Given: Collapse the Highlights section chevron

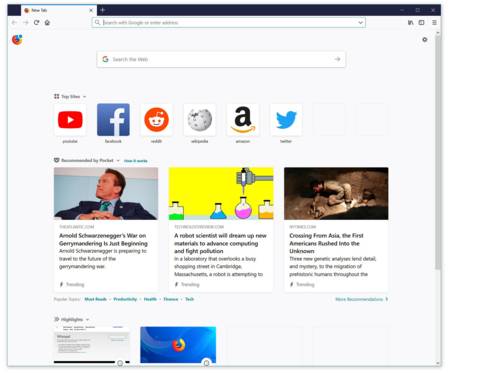Looking at the screenshot, I should click(x=87, y=320).
